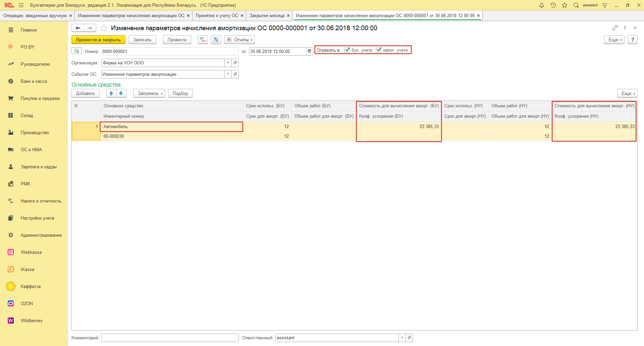Move row up with the up arrow
Screen dimensions: 644x346
coord(111,93)
